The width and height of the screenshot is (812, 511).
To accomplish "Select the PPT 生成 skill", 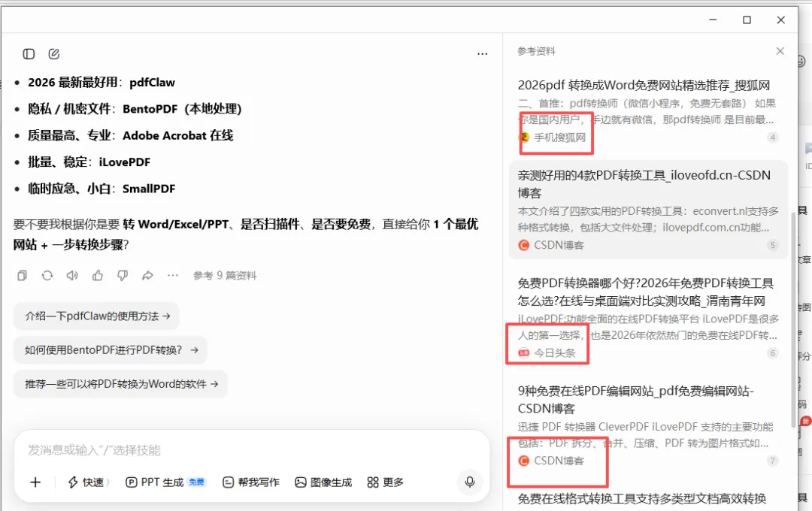I will tap(165, 482).
